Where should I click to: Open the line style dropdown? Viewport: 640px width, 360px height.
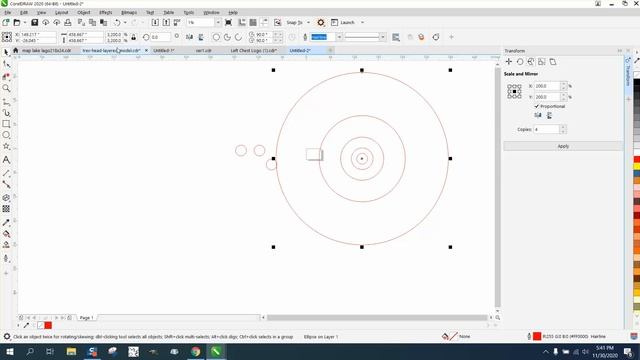[382, 37]
